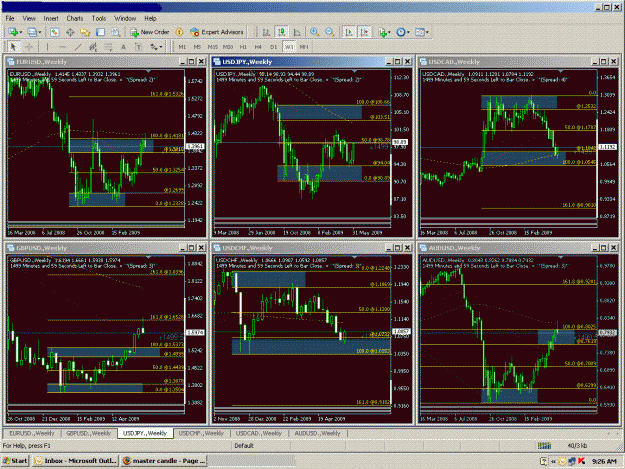Select the Crosshair tool
Screen dimensions: 625x469
point(29,47)
